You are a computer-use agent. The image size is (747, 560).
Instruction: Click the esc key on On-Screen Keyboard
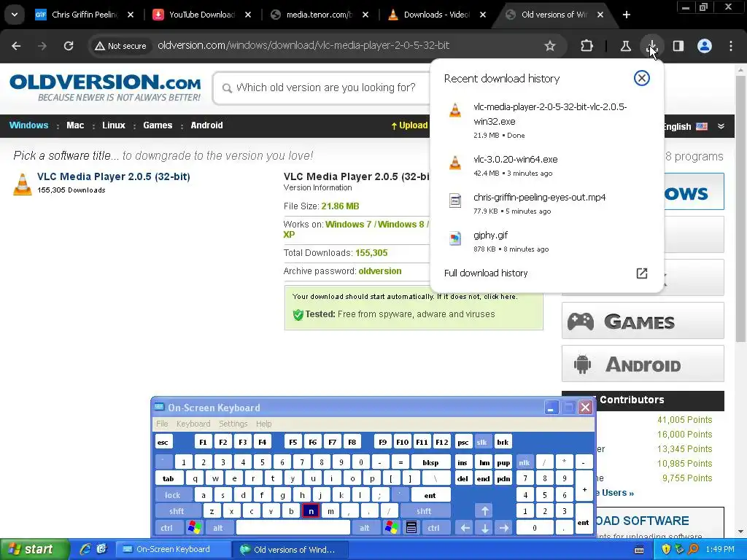(163, 443)
